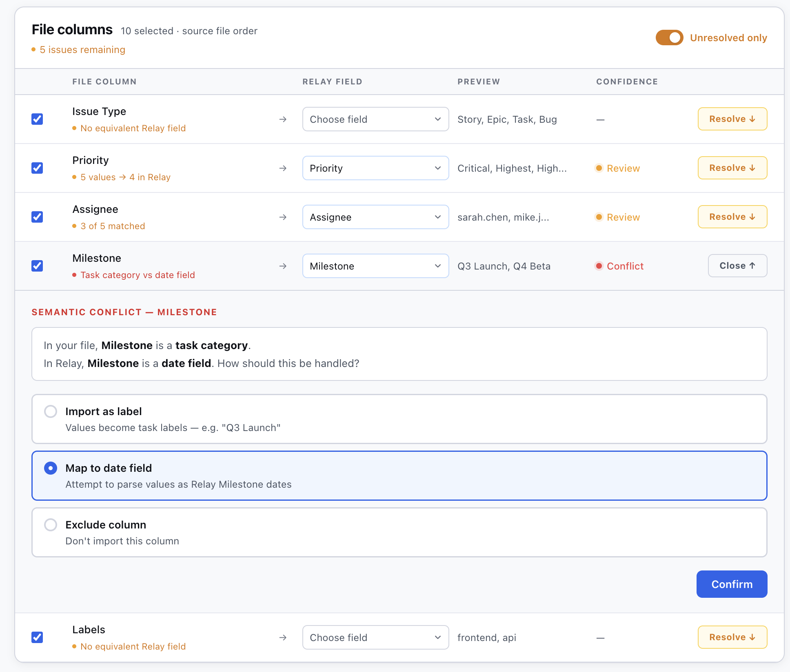Open the Milestone Relay field dropdown
The image size is (790, 672).
375,266
